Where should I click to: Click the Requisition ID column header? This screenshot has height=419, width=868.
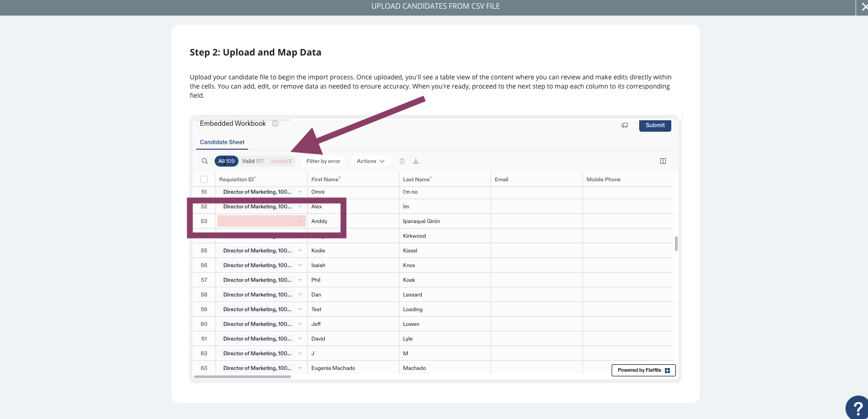tap(261, 179)
